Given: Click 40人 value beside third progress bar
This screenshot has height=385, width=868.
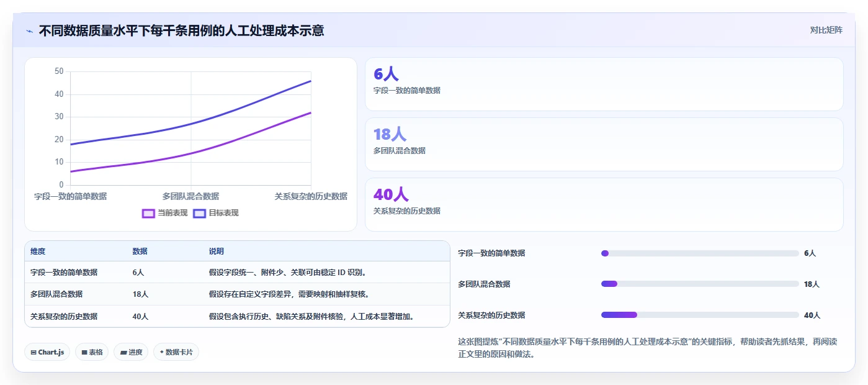Looking at the screenshot, I should [x=812, y=315].
